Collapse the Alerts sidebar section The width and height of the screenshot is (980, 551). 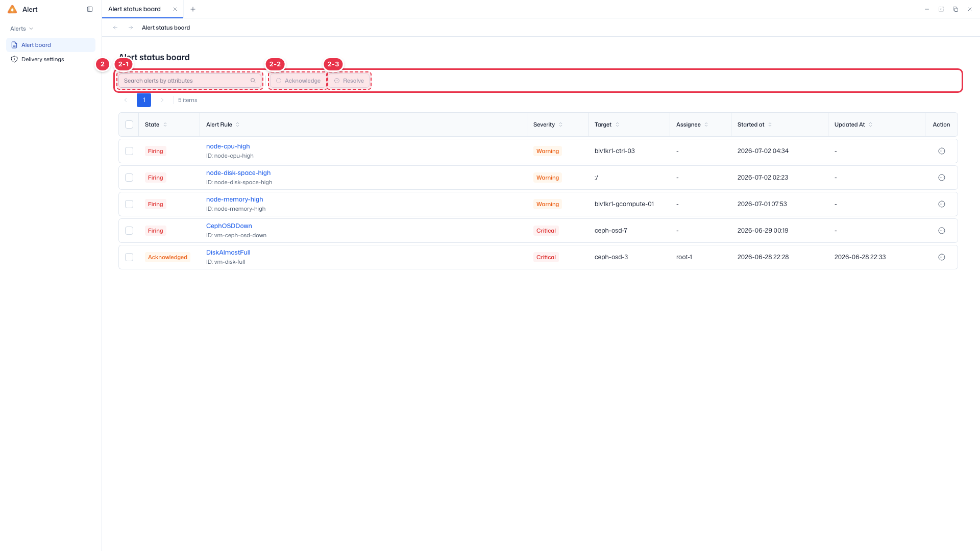(22, 29)
